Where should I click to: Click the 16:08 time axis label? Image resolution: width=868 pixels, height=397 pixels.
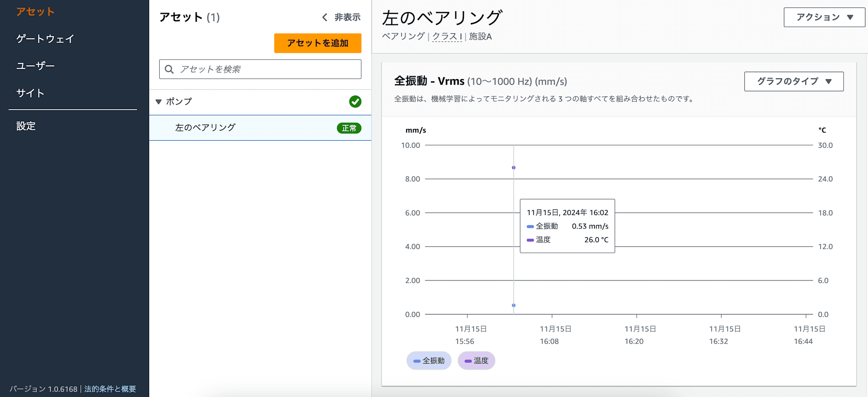pyautogui.click(x=549, y=341)
